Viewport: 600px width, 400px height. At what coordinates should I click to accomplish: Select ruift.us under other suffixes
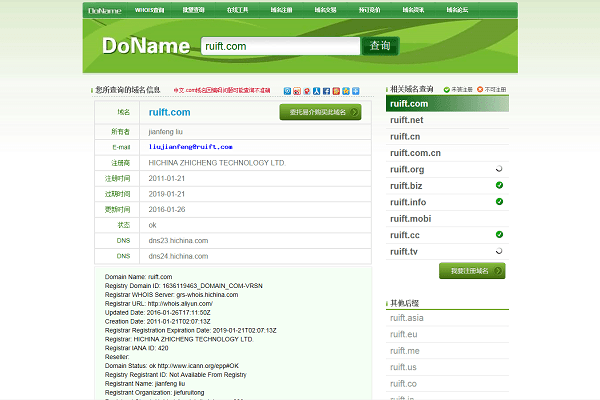click(x=403, y=367)
